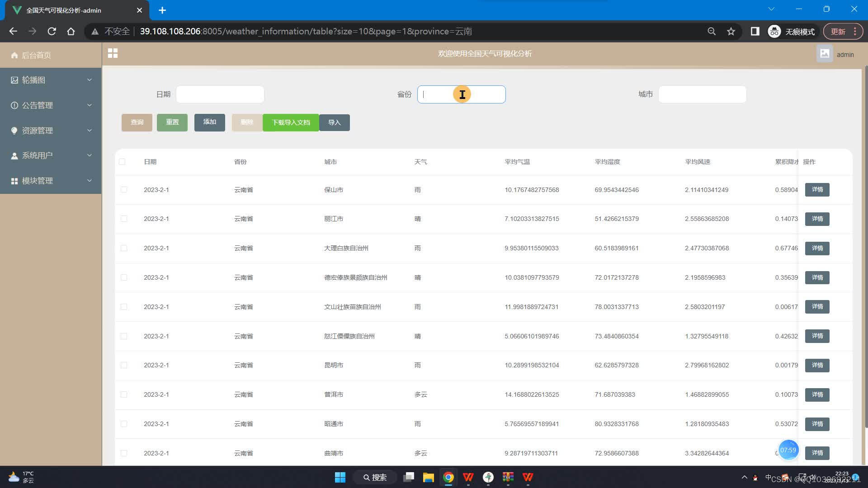Open 详情 for 保山市 row
The width and height of the screenshot is (868, 488).
pos(817,190)
